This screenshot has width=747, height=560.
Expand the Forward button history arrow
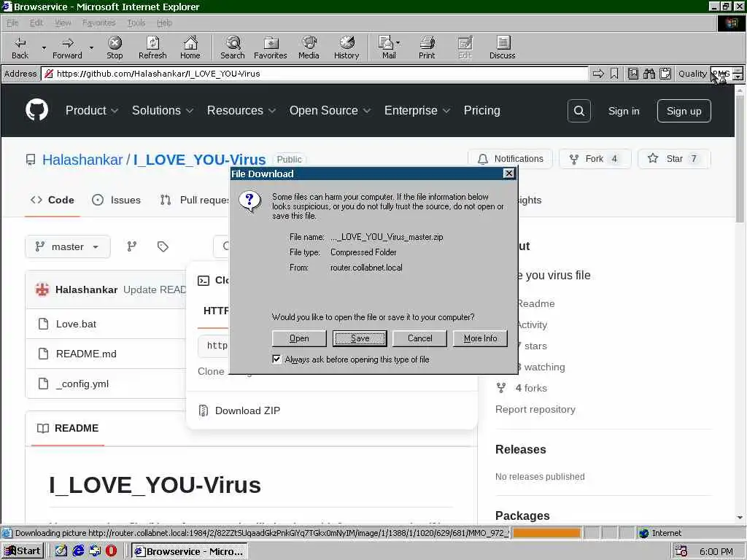[x=91, y=47]
